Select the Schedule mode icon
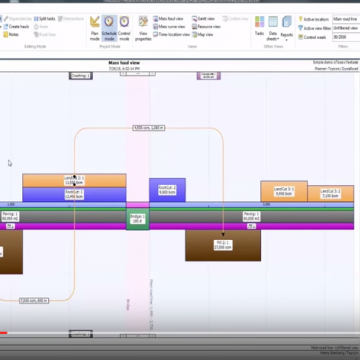The image size is (360, 360). 109,28
